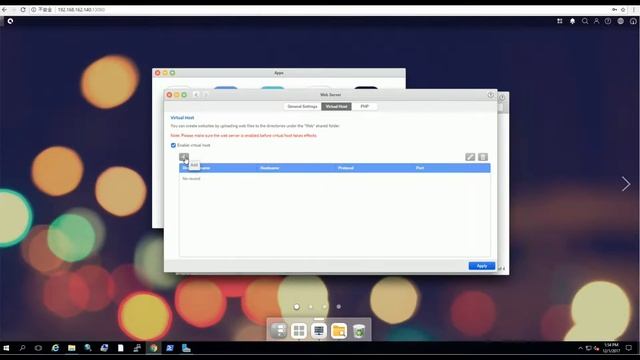Open Chrome from the taskbar
The width and height of the screenshot is (640, 360).
(x=153, y=348)
